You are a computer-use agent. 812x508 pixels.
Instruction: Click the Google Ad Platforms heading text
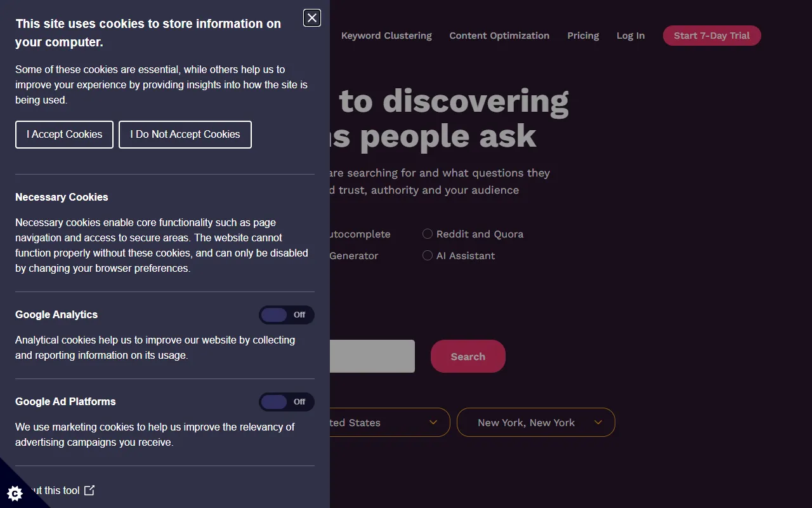click(65, 401)
